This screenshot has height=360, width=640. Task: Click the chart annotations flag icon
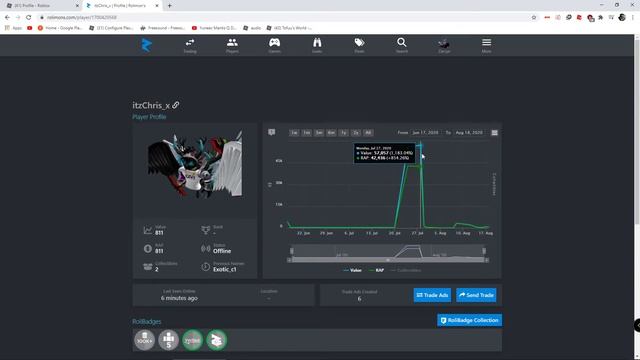(x=271, y=132)
